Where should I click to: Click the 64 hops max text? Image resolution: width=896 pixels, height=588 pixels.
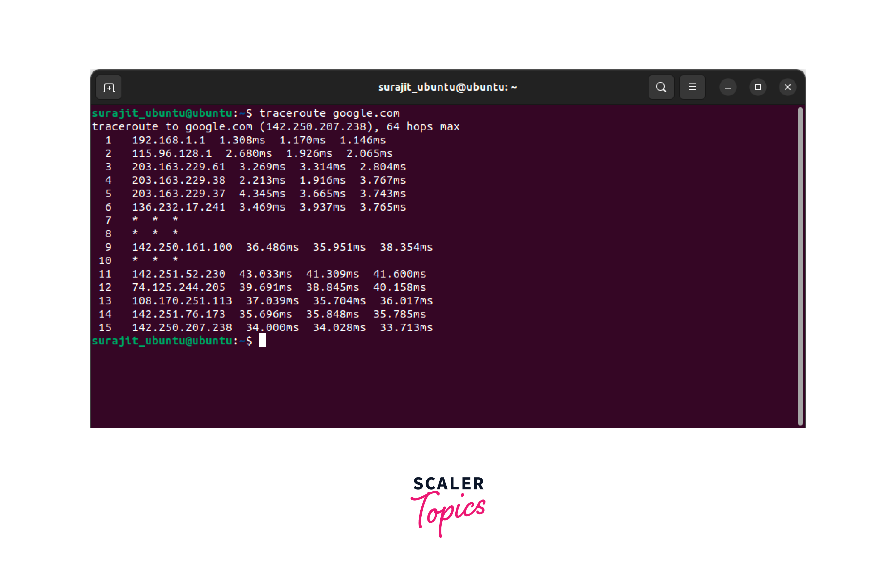click(x=423, y=126)
